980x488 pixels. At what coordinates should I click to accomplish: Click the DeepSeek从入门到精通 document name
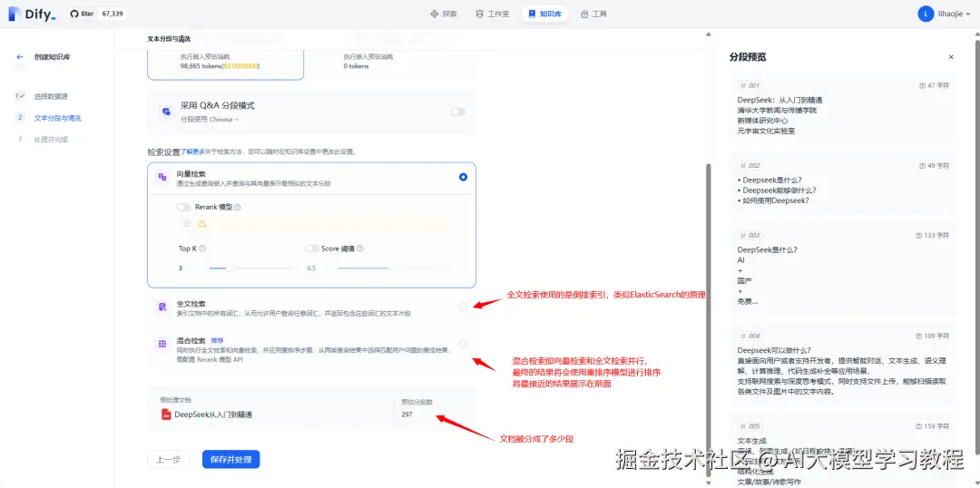tap(213, 415)
